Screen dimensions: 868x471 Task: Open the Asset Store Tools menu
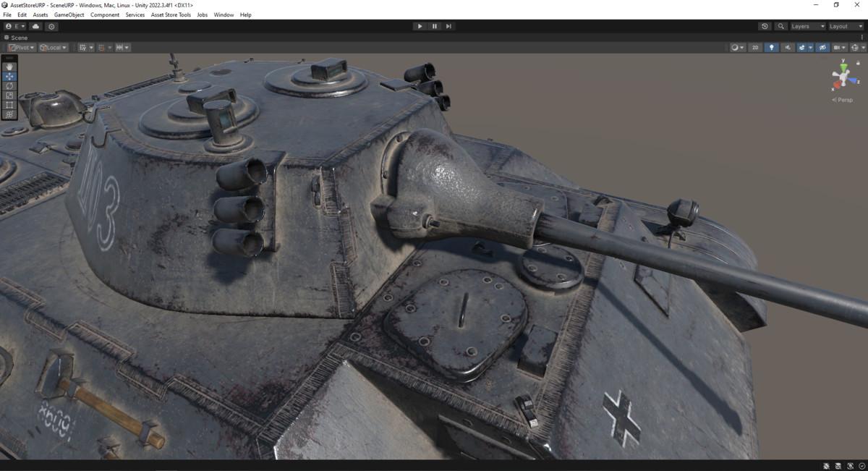coord(170,14)
